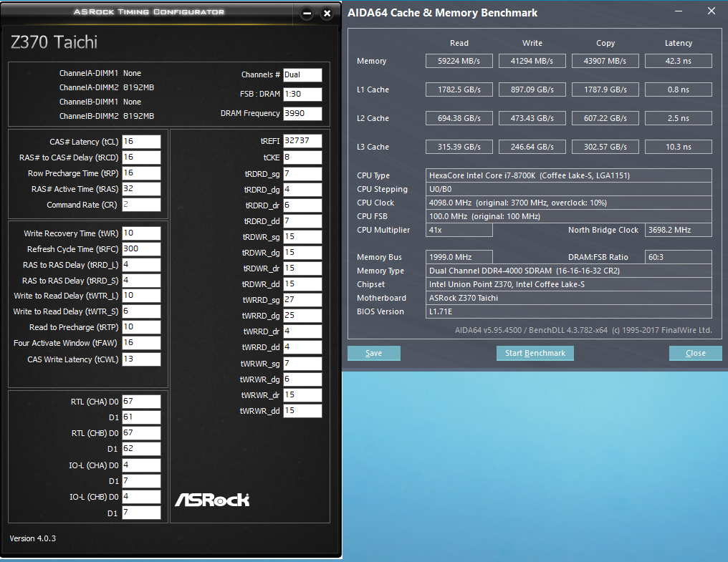728x562 pixels.
Task: Click the L3 Cache Copy value 302.57 GB/s
Action: (x=605, y=147)
